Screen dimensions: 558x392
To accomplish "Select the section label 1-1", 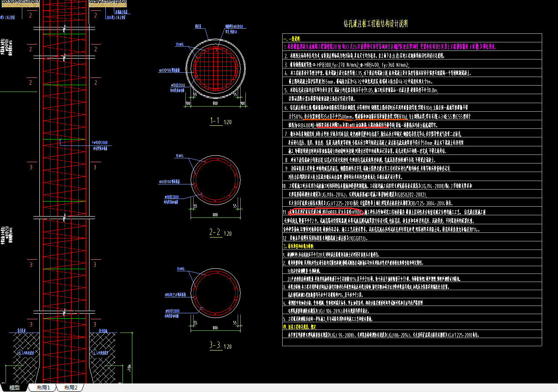I will [x=215, y=121].
